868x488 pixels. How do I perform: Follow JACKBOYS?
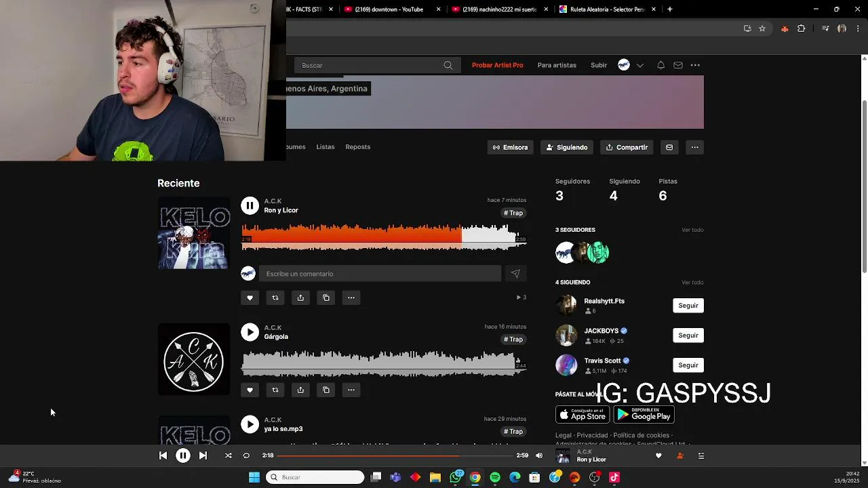[688, 335]
